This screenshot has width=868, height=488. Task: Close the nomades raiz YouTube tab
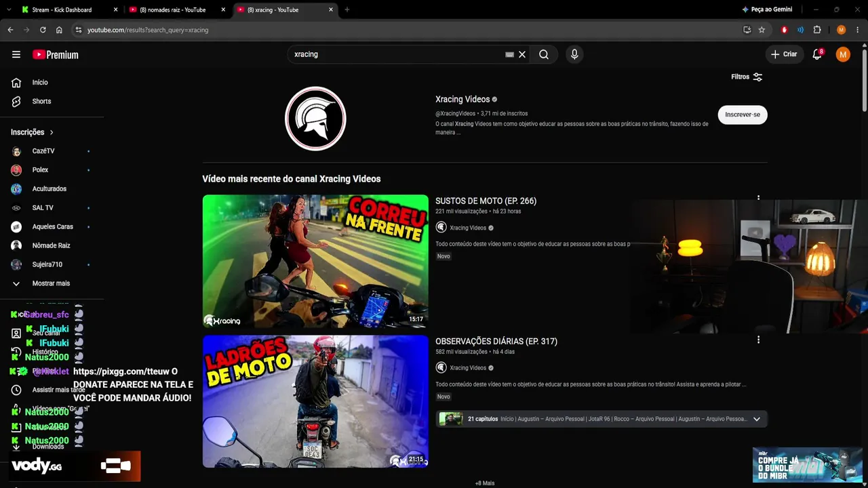[223, 9]
